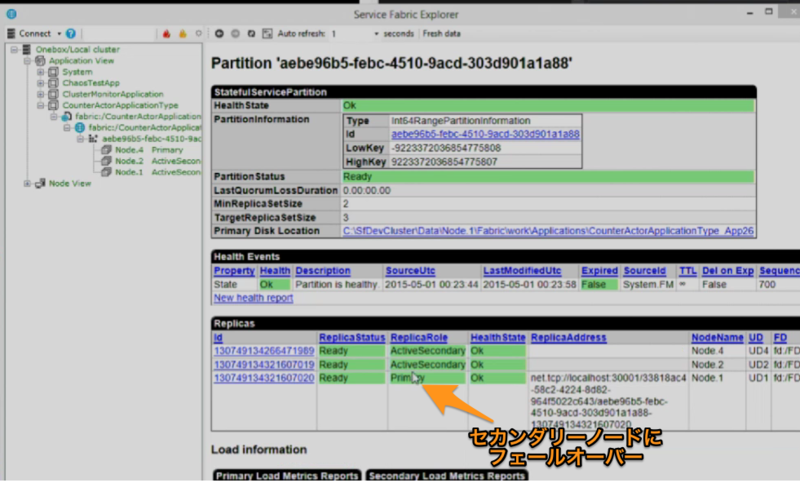Expand the ChaosTestApp node

point(40,83)
